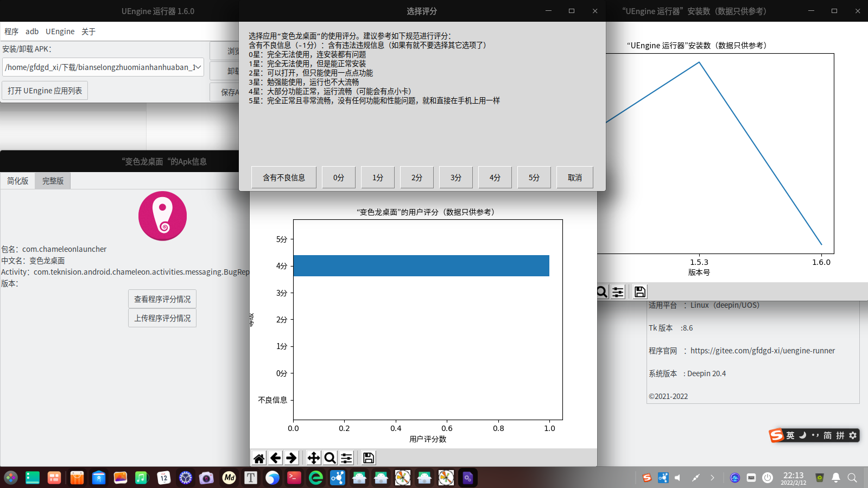The image size is (868, 488).
Task: Open onscreen keyboard tray icon
Action: [x=751, y=478]
